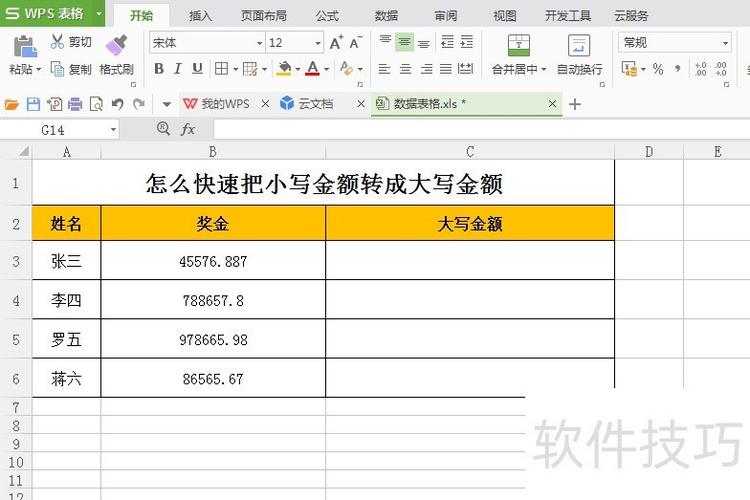Select cell containing 45576.887
Screen dimensions: 750x500
click(213, 261)
